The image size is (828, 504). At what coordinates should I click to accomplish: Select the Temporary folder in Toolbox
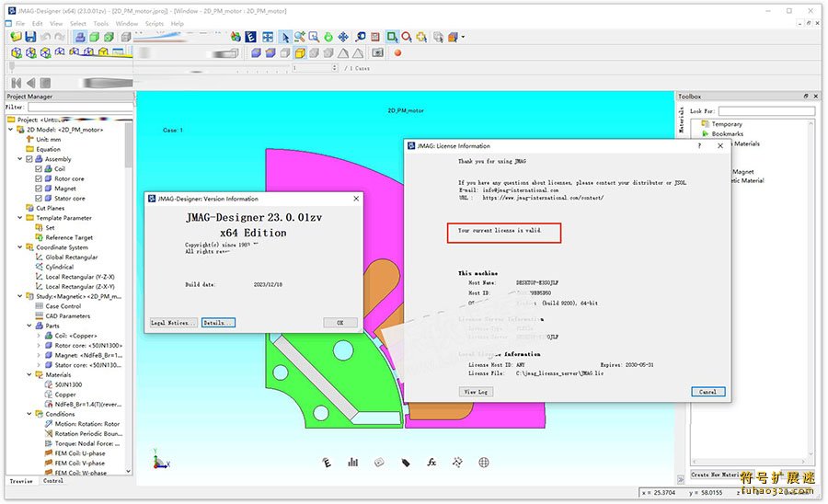(x=727, y=124)
